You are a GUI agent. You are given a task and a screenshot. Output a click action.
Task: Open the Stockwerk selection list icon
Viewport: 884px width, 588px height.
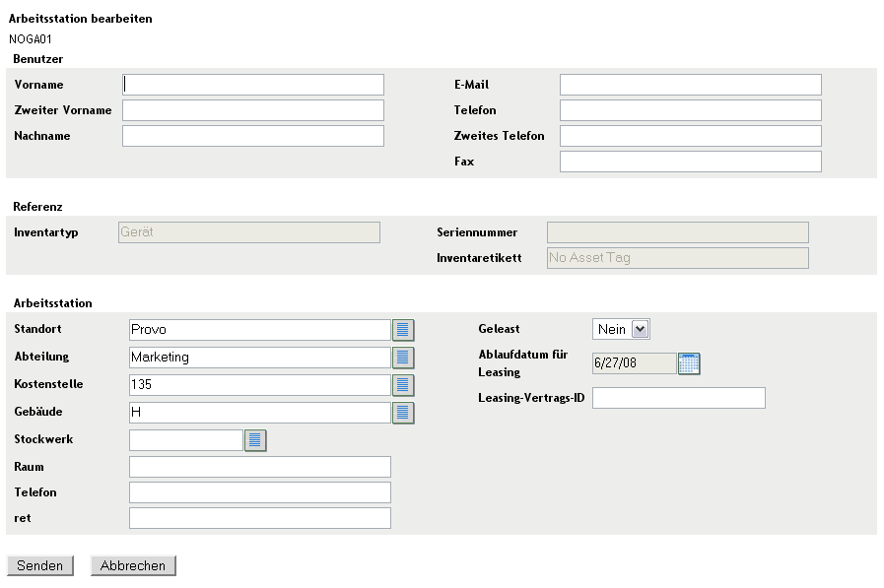coord(255,440)
